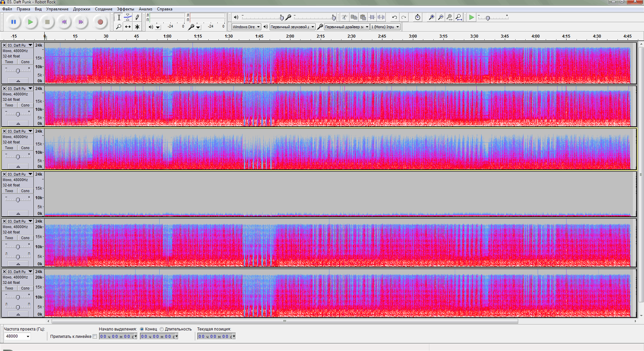The width and height of the screenshot is (644, 351).
Task: Close the first track with its X
Action: [4, 45]
